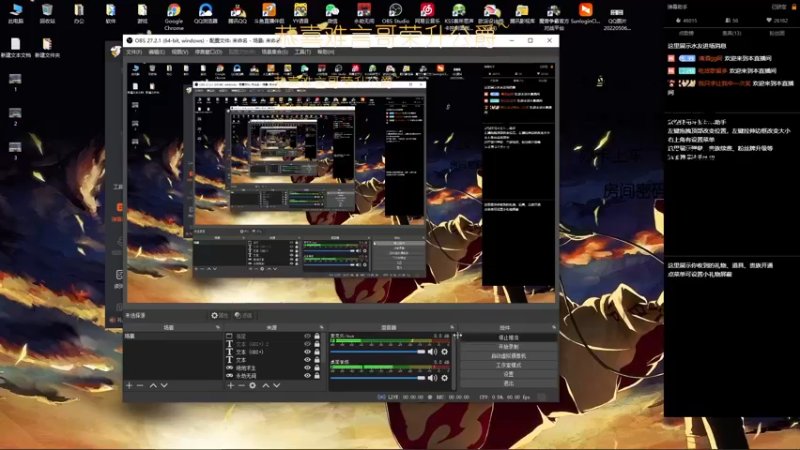
Task: Adjust 麦克风/Aux volume slider
Action: (378, 352)
